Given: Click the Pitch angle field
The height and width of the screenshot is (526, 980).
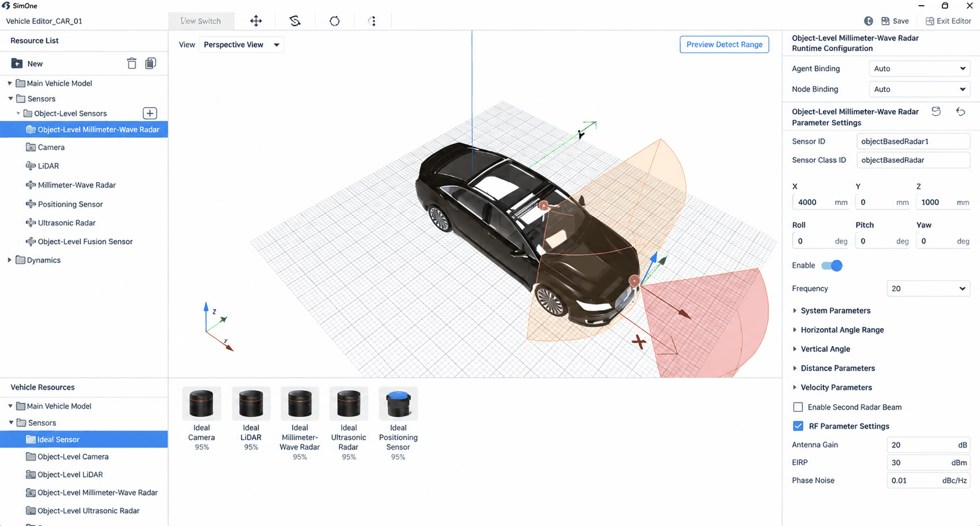Looking at the screenshot, I should tap(883, 241).
